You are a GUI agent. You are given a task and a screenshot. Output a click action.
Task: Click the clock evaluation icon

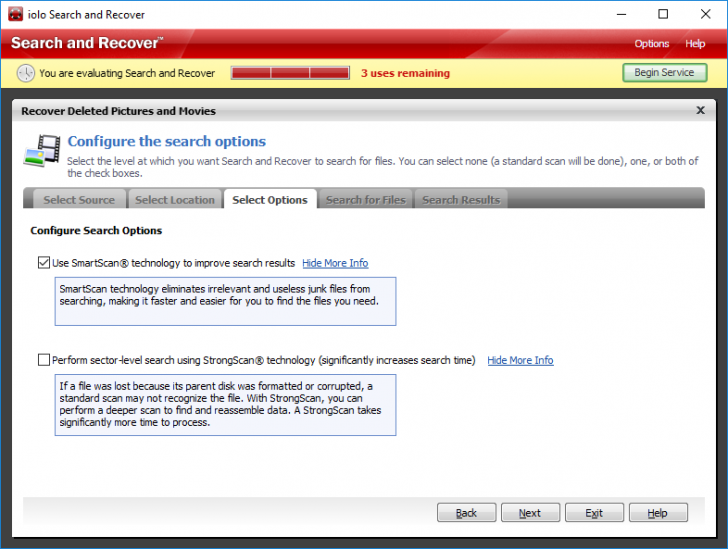[26, 73]
